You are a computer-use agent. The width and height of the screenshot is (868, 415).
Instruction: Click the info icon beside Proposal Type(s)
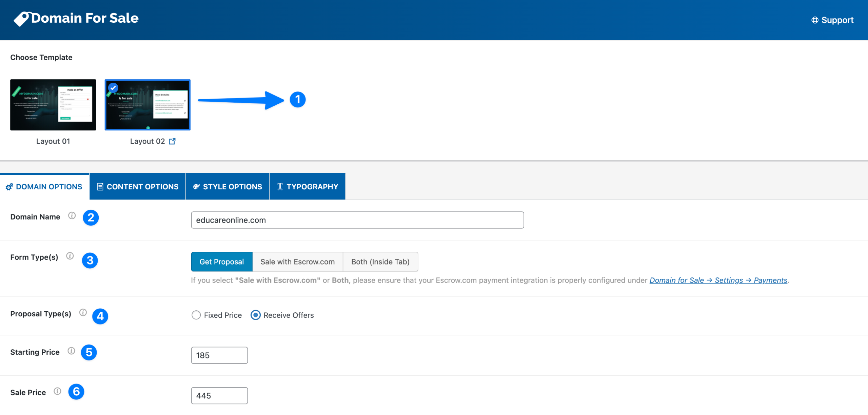(x=83, y=313)
